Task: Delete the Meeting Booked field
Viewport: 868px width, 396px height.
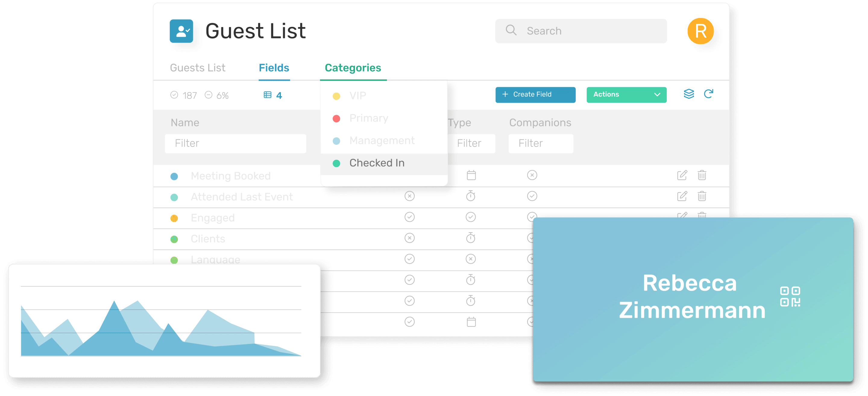Action: coord(702,175)
